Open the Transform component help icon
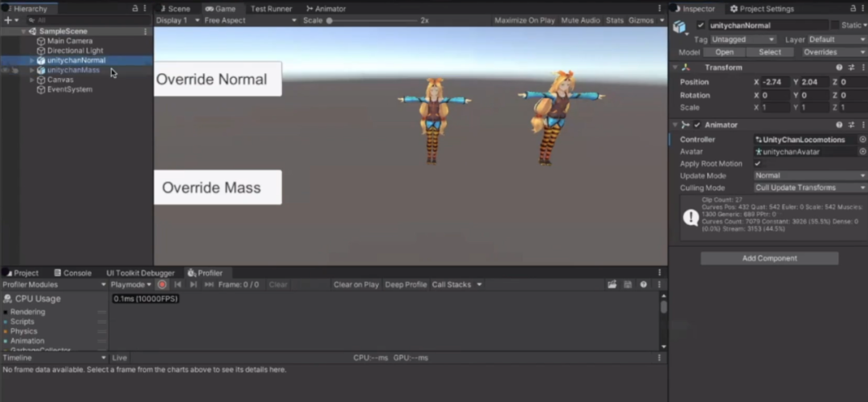The width and height of the screenshot is (868, 402). pos(839,68)
